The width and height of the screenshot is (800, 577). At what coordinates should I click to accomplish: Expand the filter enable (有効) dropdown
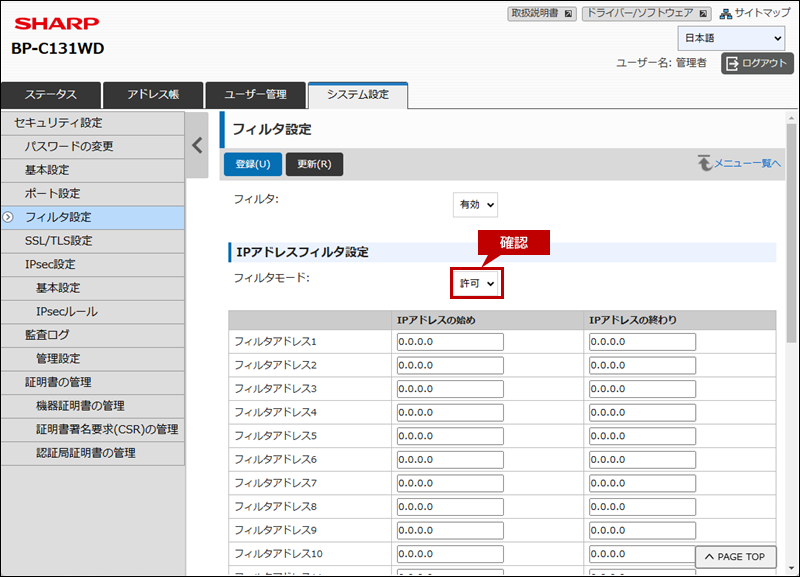475,204
